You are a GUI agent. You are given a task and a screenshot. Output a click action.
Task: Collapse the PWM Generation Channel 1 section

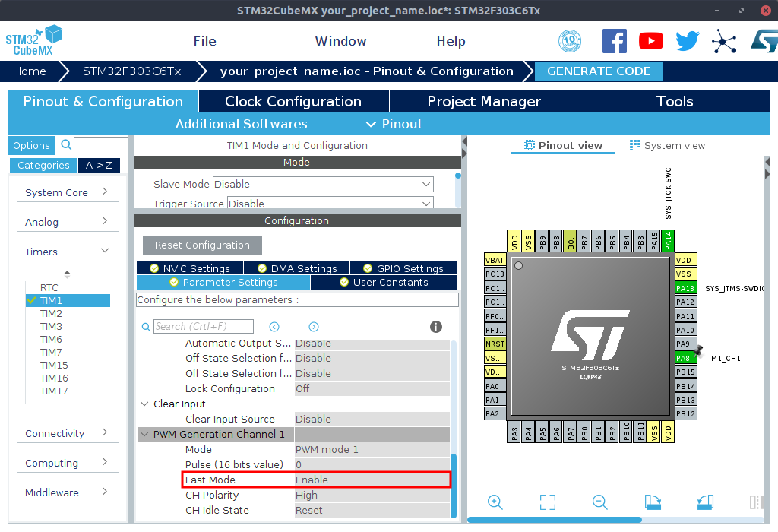coord(145,434)
